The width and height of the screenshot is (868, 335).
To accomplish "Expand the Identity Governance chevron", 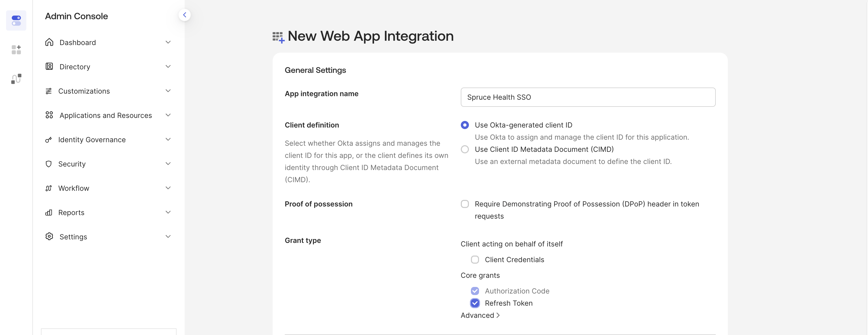I will click(x=168, y=139).
